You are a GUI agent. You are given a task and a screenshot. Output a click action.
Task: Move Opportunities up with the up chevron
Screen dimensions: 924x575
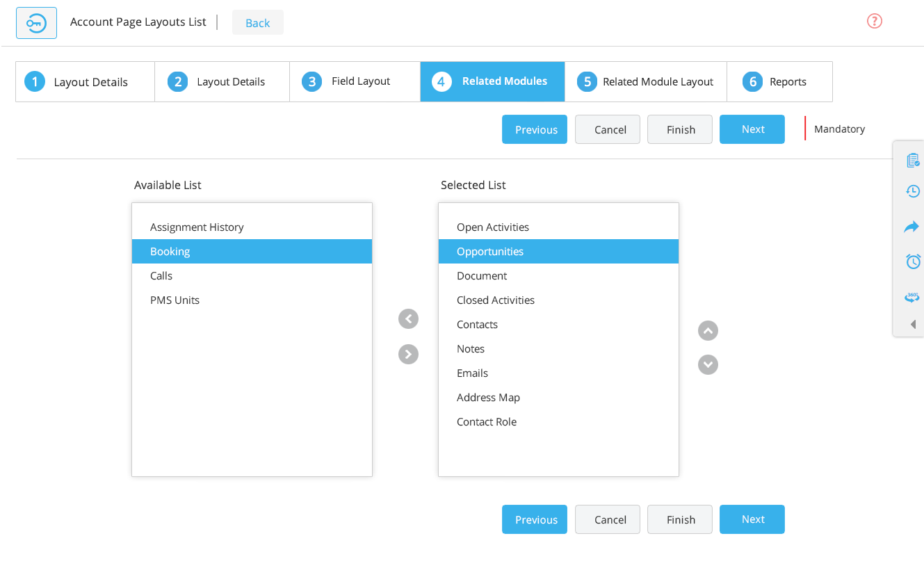tap(708, 330)
